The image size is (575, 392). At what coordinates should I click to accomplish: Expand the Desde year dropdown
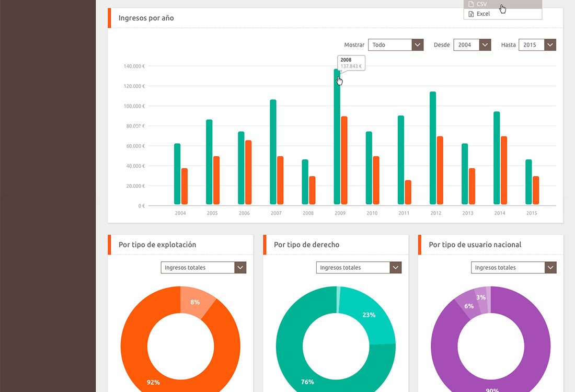click(472, 45)
